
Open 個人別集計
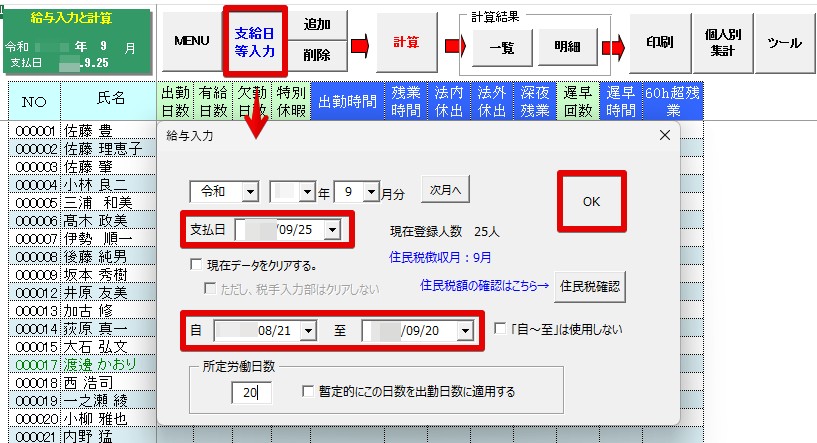pos(724,42)
